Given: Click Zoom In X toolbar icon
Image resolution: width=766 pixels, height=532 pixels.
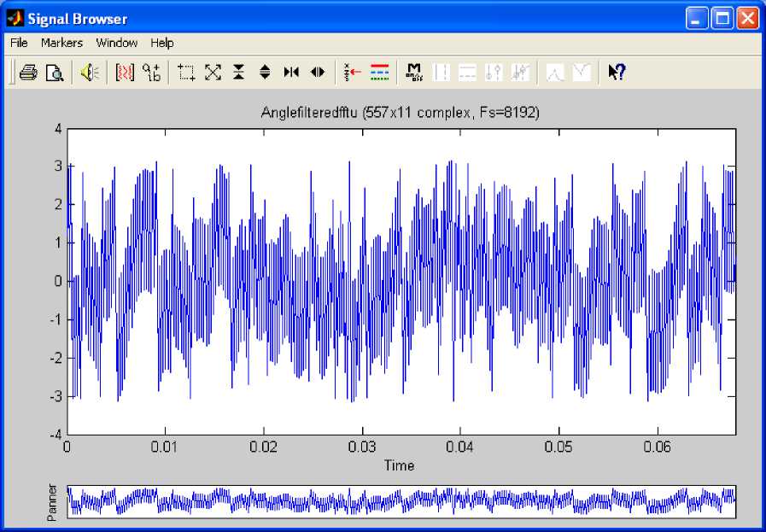Looking at the screenshot, I should (x=291, y=73).
